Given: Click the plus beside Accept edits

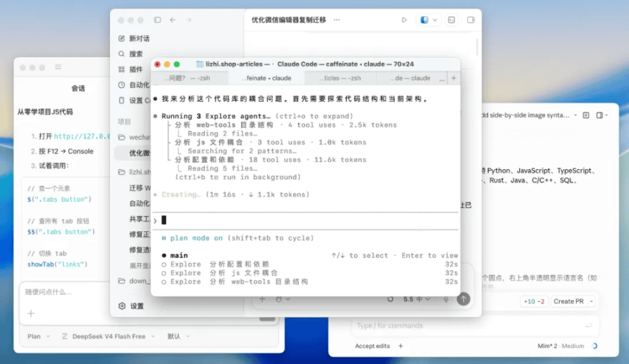Looking at the screenshot, I should [400, 346].
